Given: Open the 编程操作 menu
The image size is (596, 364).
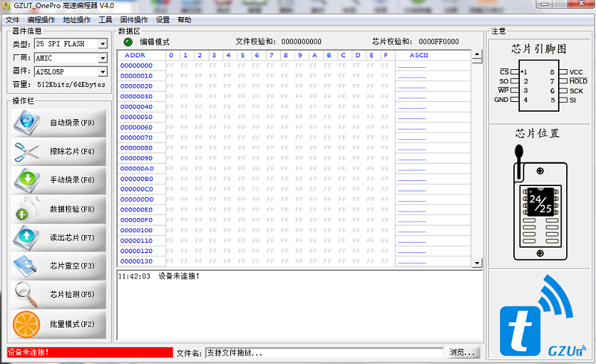Looking at the screenshot, I should click(41, 20).
